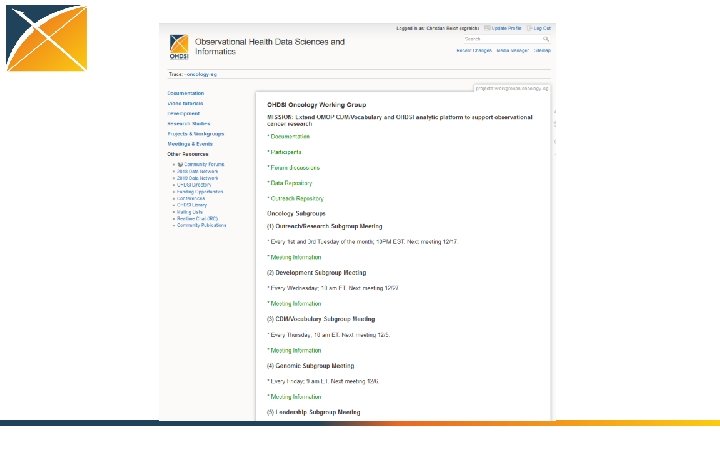Screen dimensions: 720x450
Task: Click the '(4) Genomic Subgroup Meeting' heading
Action: tap(311, 366)
